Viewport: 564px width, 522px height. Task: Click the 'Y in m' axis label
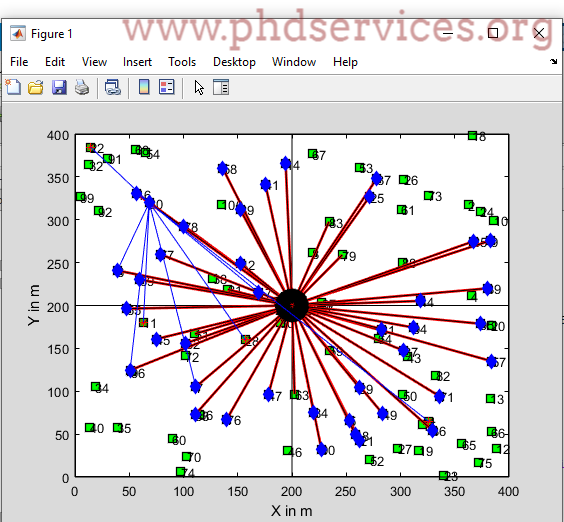coord(33,305)
